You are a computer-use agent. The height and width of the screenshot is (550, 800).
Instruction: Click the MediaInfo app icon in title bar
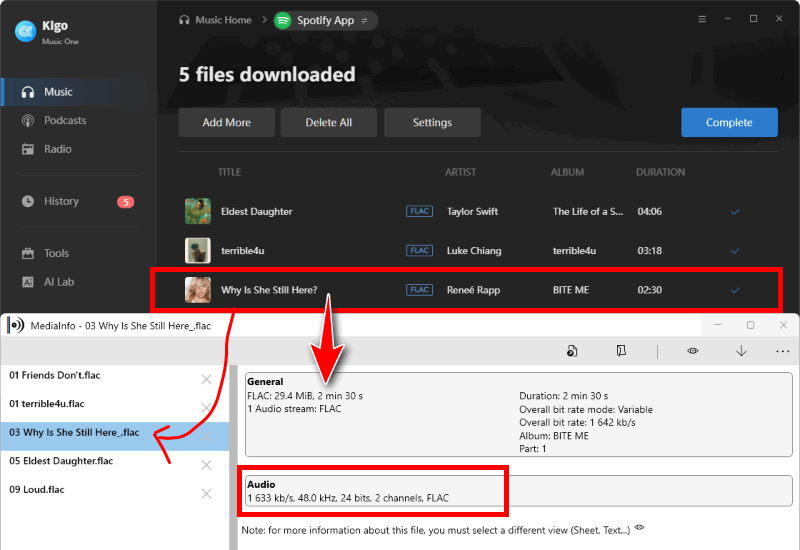coord(16,325)
